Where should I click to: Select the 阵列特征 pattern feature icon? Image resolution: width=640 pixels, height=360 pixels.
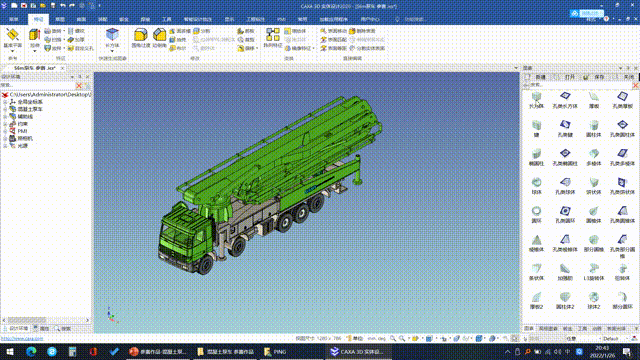click(273, 38)
